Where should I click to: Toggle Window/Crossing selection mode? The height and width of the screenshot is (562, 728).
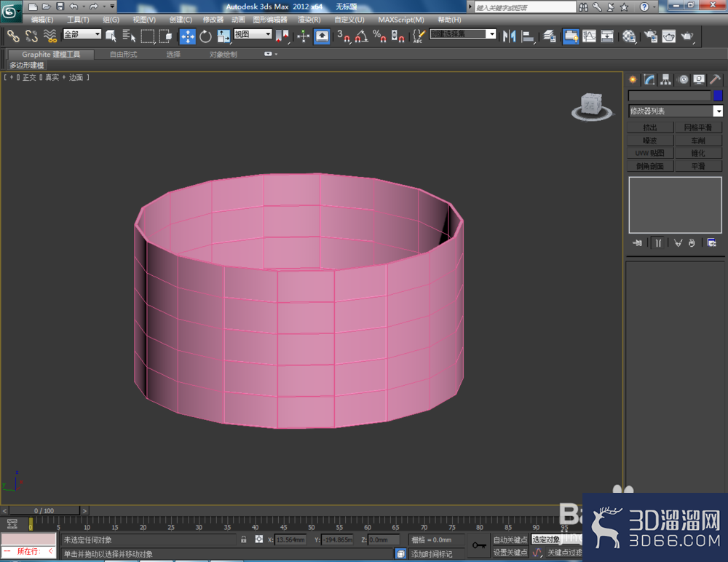click(165, 36)
